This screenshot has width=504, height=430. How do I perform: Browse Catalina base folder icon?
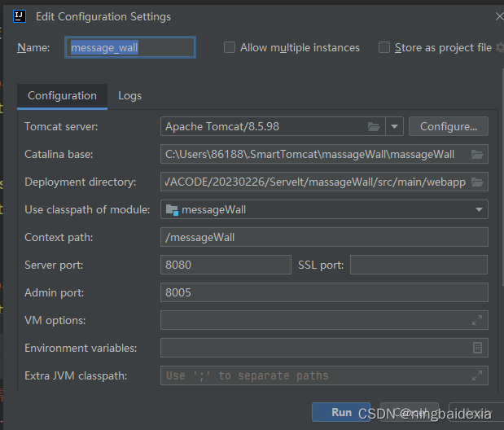coord(477,155)
